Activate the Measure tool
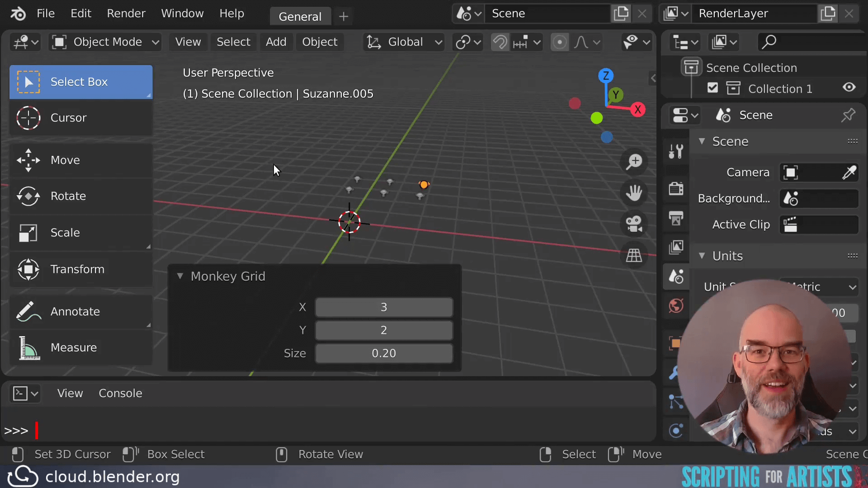Screen dimensions: 868x488 [x=81, y=347]
